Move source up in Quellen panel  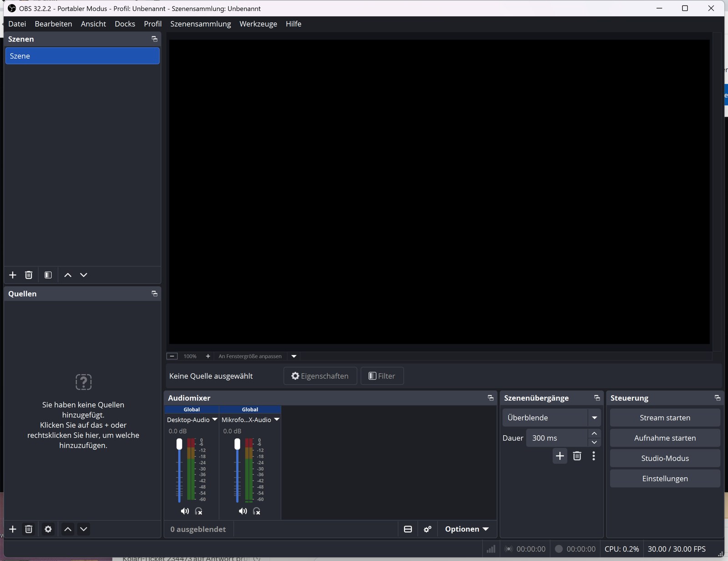point(68,529)
